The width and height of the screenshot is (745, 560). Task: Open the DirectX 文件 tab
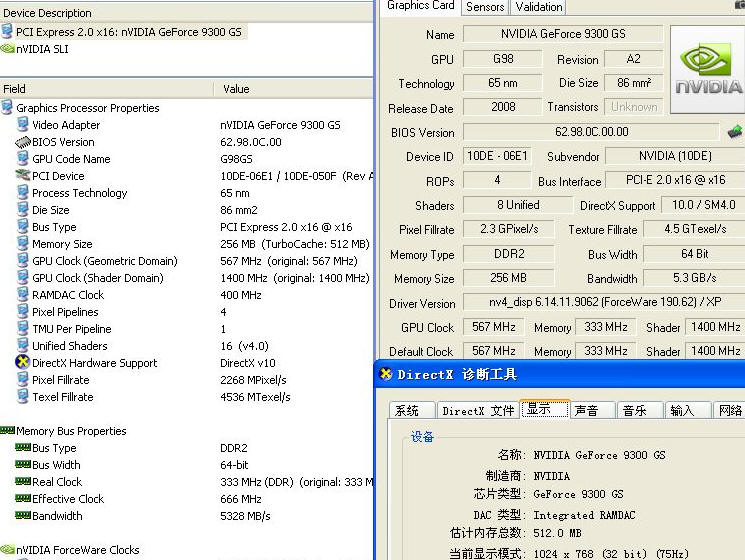pyautogui.click(x=478, y=410)
